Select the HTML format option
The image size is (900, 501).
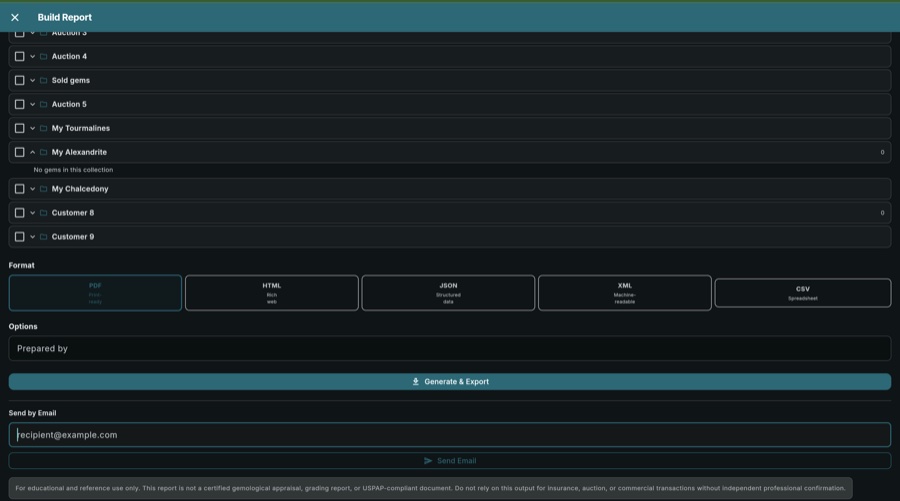coord(272,292)
